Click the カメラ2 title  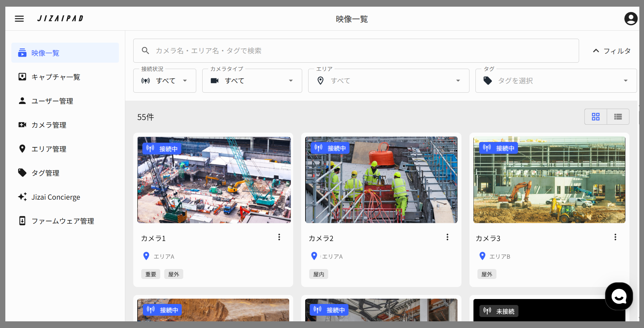click(x=321, y=238)
